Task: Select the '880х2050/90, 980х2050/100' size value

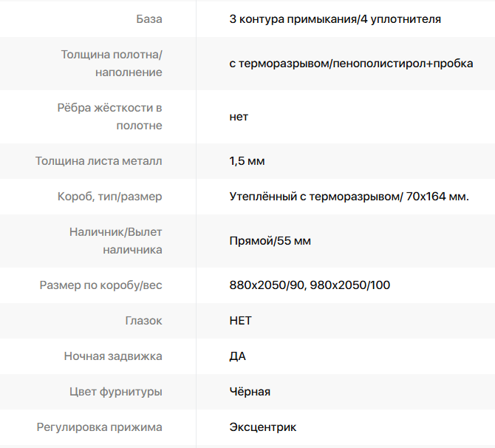Action: 310,285
